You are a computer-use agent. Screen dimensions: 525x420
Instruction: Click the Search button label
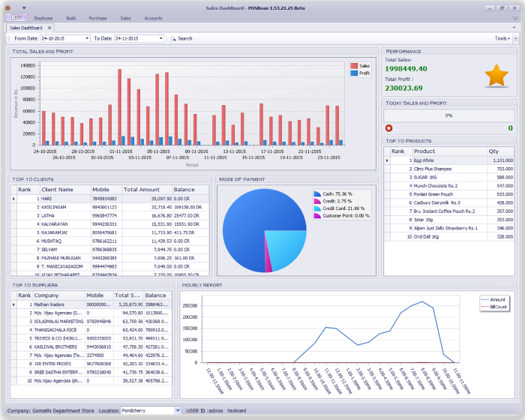pyautogui.click(x=184, y=38)
